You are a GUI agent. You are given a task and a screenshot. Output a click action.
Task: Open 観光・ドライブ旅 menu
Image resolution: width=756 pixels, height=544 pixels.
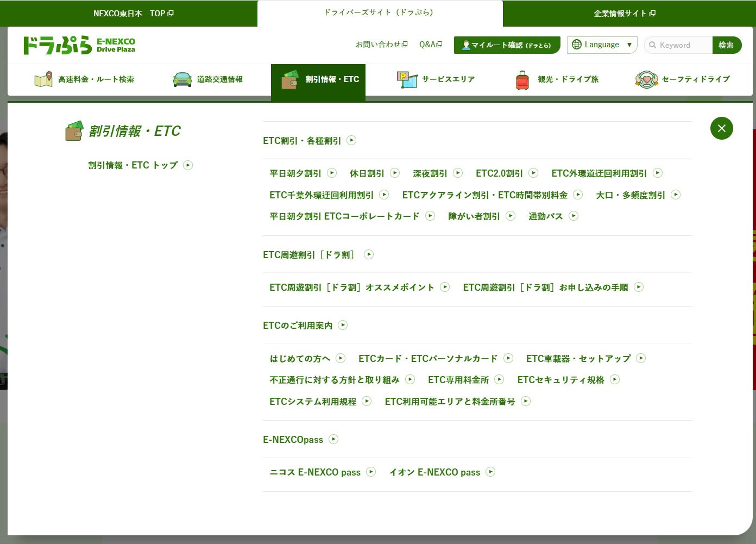(x=557, y=79)
